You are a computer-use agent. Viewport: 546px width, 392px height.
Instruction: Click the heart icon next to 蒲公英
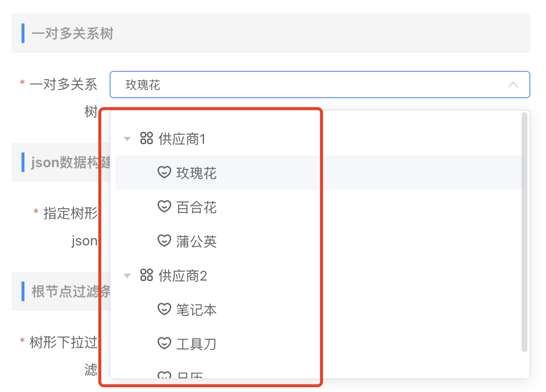click(x=164, y=240)
